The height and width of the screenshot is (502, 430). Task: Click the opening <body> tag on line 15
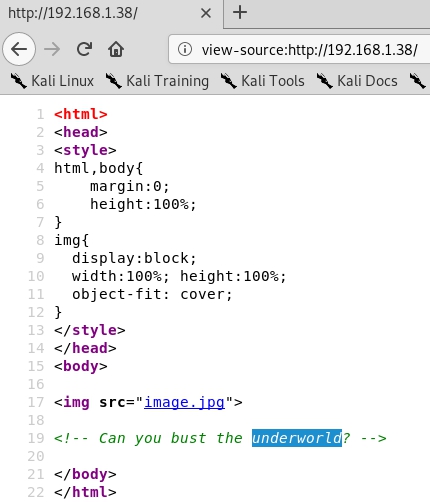pos(81,366)
